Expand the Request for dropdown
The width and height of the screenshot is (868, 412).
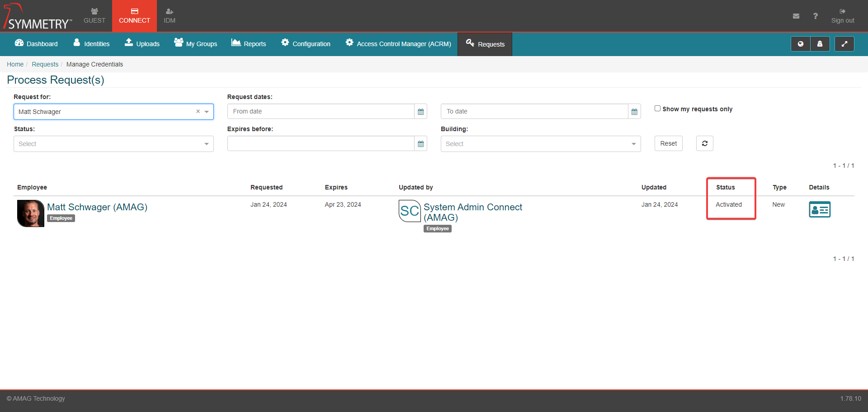207,112
